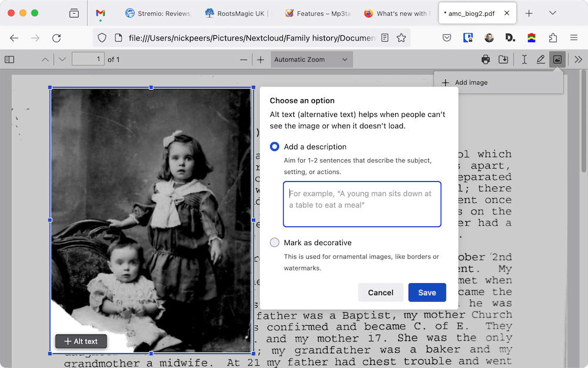The width and height of the screenshot is (588, 368).
Task: Expand the toolbar overflow chevron
Action: pyautogui.click(x=578, y=59)
